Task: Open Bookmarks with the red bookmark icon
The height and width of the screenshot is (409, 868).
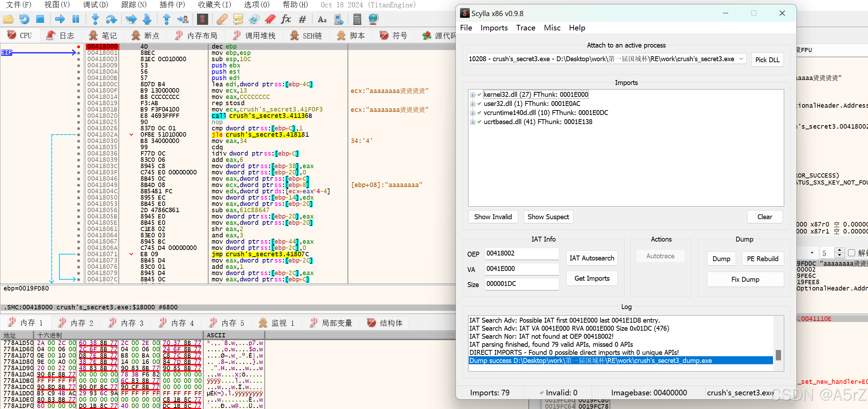Action: [270, 19]
